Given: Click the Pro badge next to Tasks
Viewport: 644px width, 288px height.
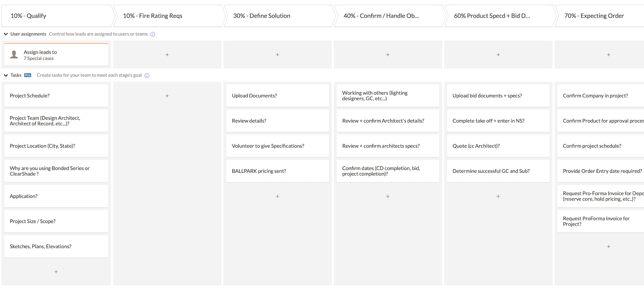Looking at the screenshot, I should point(28,75).
